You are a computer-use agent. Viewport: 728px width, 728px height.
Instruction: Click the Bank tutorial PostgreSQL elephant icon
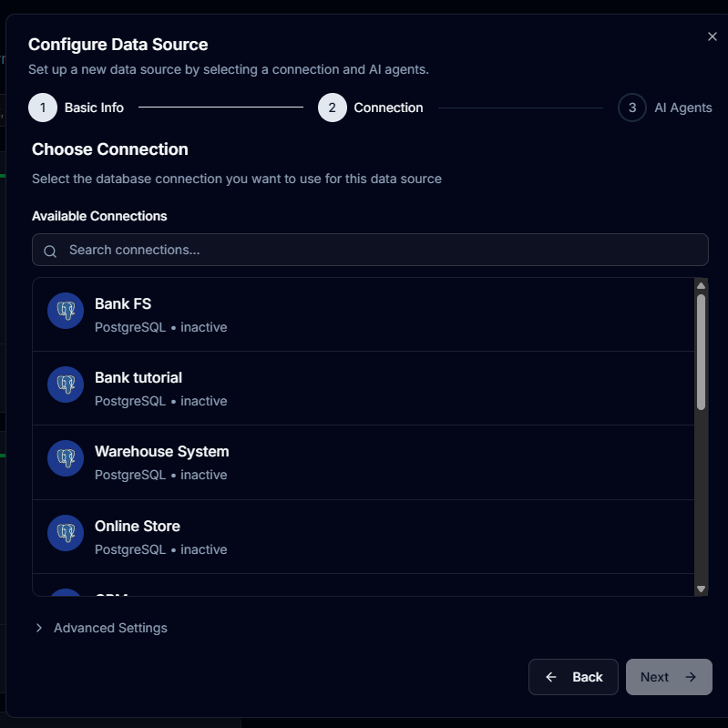point(66,385)
